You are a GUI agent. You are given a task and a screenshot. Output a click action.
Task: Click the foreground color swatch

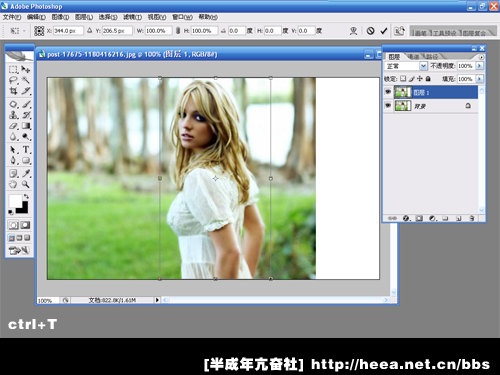coord(15,201)
